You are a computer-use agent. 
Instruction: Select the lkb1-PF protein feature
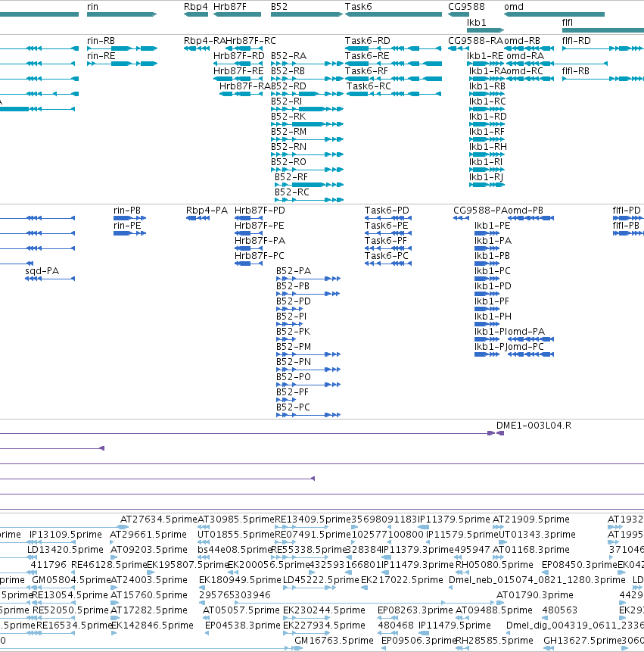point(487,309)
